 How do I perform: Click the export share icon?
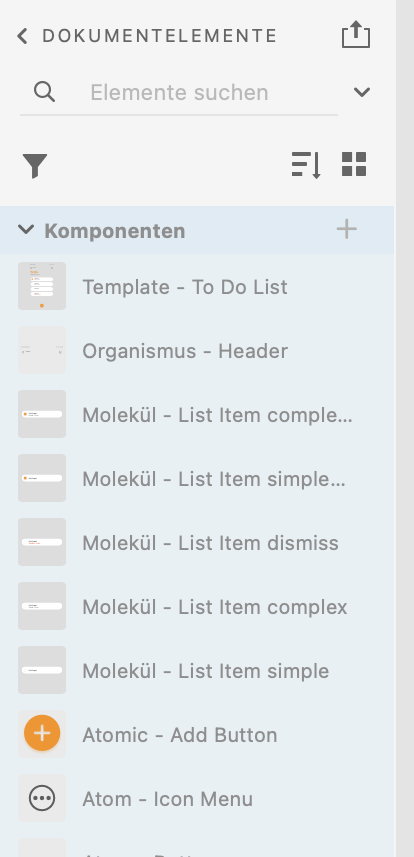tap(356, 34)
